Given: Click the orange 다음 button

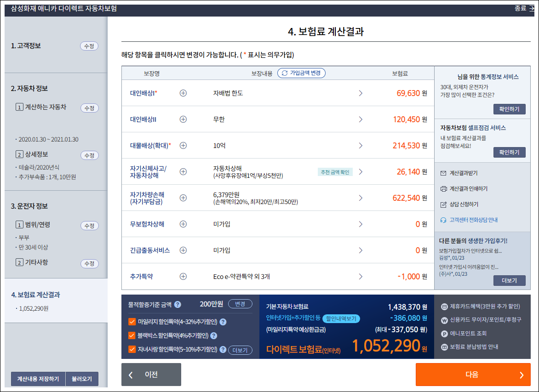Looking at the screenshot, I should 473,375.
